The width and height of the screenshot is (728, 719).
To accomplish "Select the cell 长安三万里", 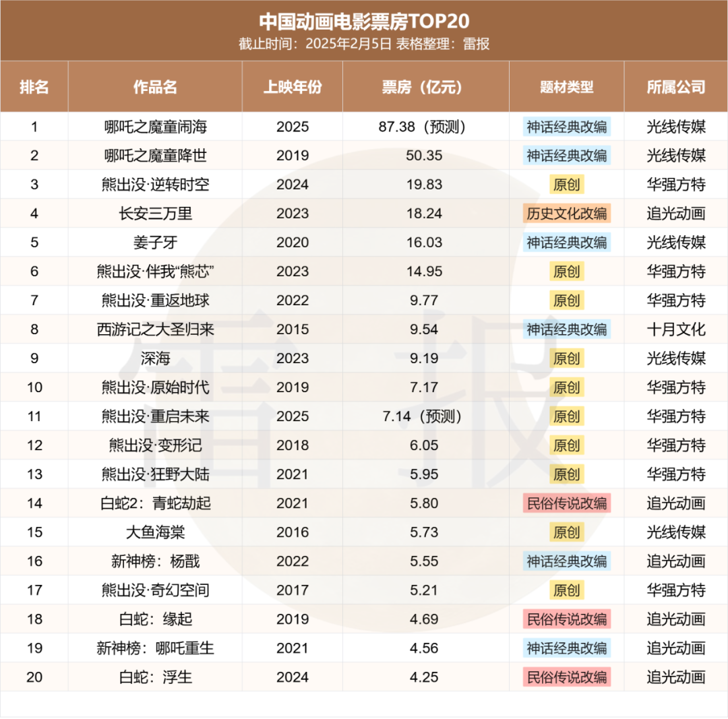I will click(x=155, y=214).
